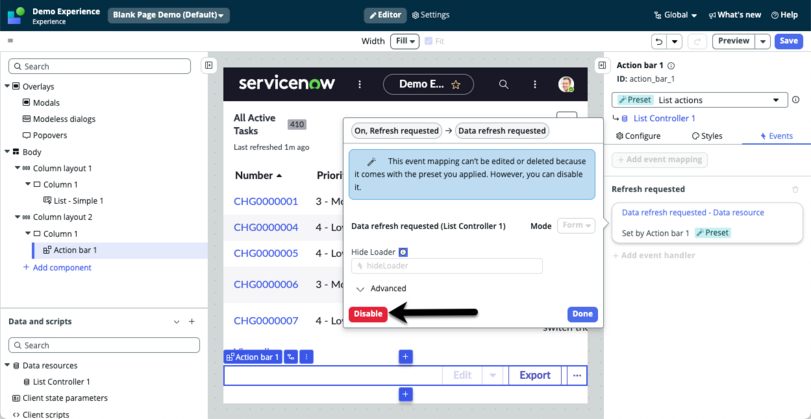Open record CHG0000007 link

[266, 321]
